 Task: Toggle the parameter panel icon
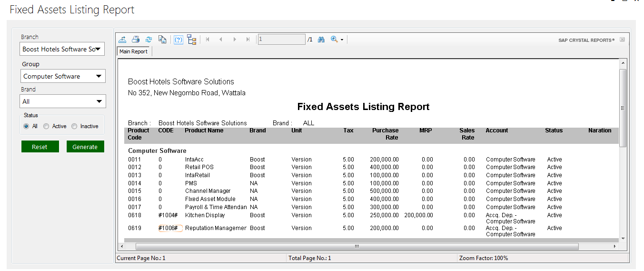(178, 40)
